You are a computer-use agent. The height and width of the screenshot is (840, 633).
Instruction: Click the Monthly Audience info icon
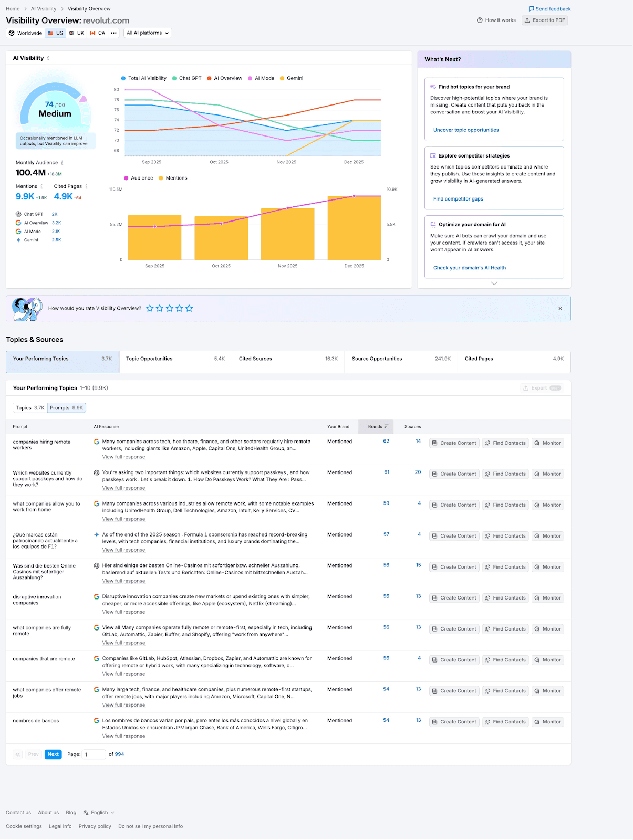62,163
